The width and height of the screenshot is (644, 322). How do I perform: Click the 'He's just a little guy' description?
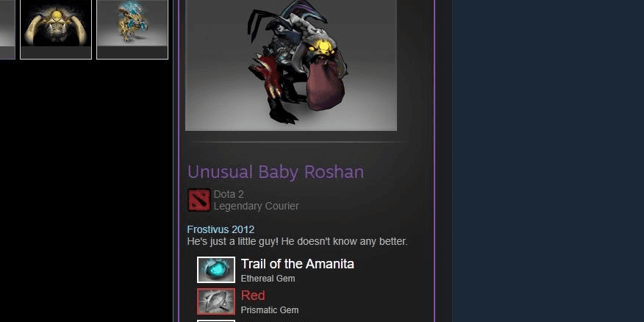pos(297,241)
